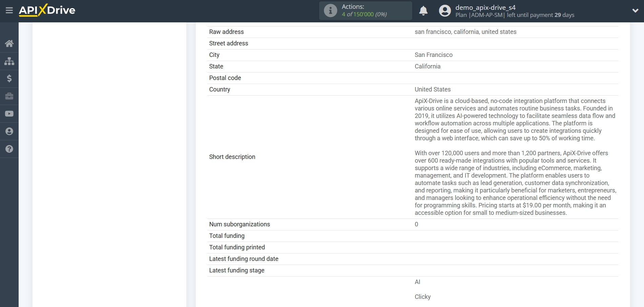Click the Actions info circle icon
This screenshot has height=307, width=644.
(x=330, y=11)
